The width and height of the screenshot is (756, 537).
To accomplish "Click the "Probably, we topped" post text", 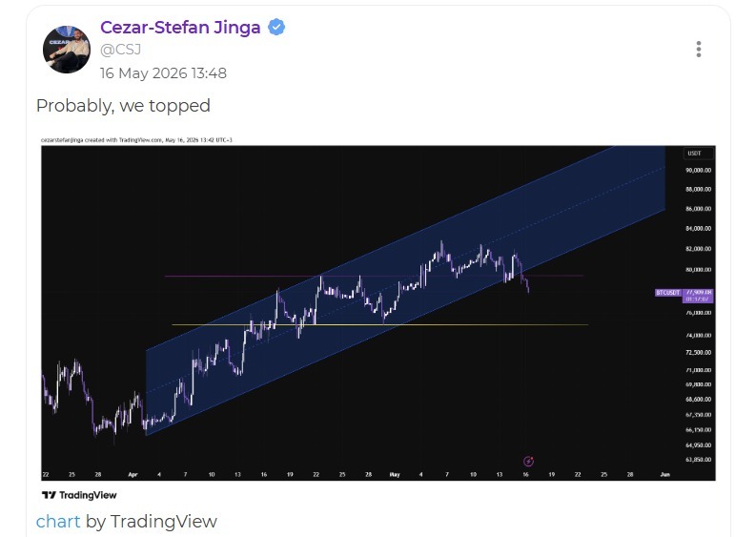I will [x=123, y=106].
